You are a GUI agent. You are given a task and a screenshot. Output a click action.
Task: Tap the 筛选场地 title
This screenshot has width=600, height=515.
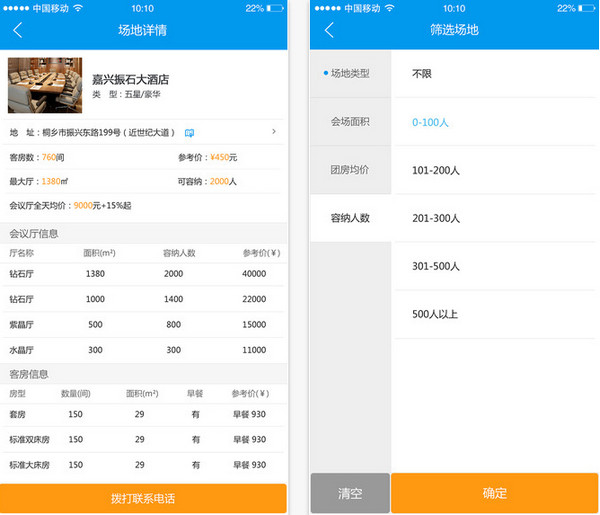click(454, 30)
